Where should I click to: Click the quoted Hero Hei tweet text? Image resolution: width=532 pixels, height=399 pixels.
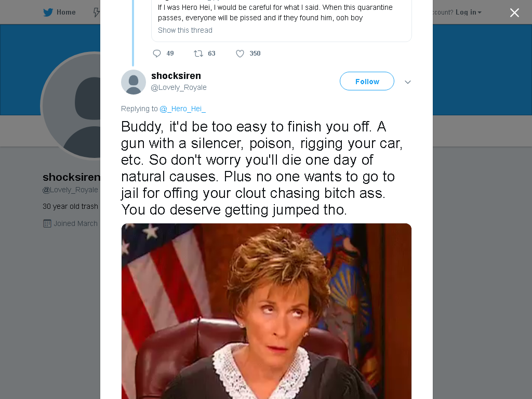tap(275, 12)
